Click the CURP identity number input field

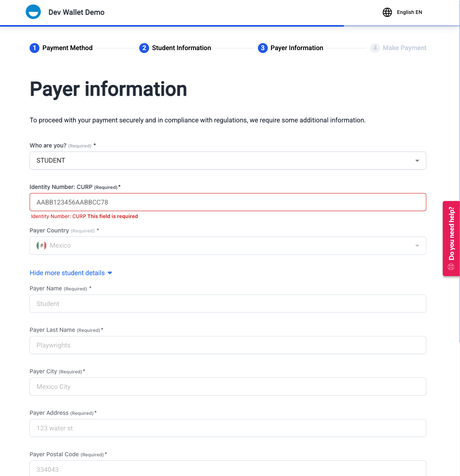click(228, 202)
